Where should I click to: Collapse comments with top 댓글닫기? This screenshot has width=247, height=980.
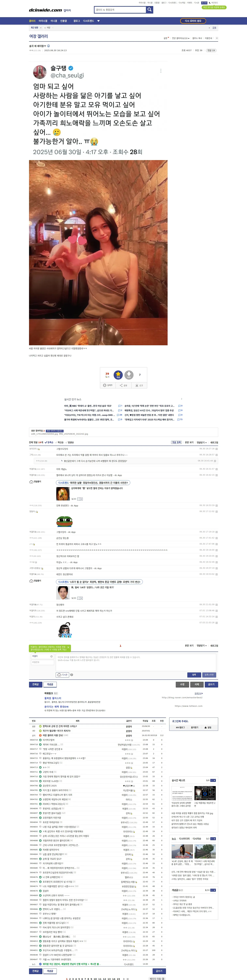coord(202,442)
